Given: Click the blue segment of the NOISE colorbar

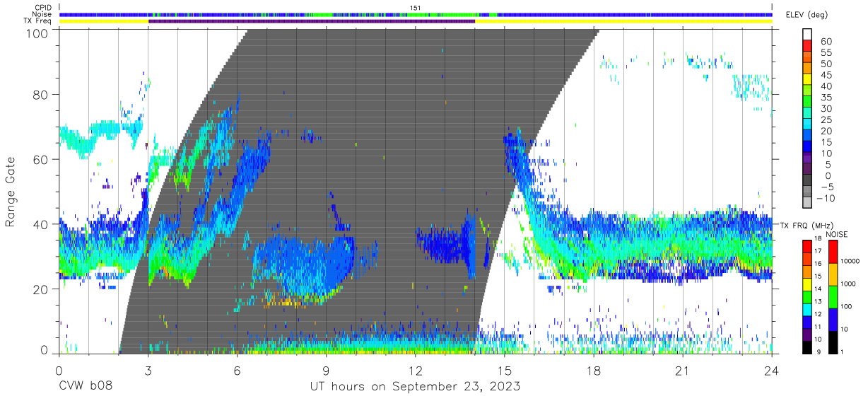Looking at the screenshot, I should click(833, 320).
